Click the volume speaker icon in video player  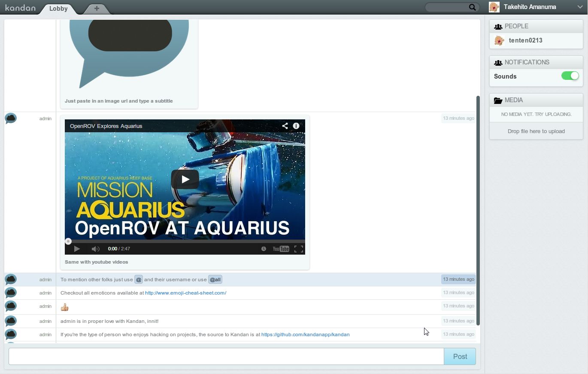point(95,249)
